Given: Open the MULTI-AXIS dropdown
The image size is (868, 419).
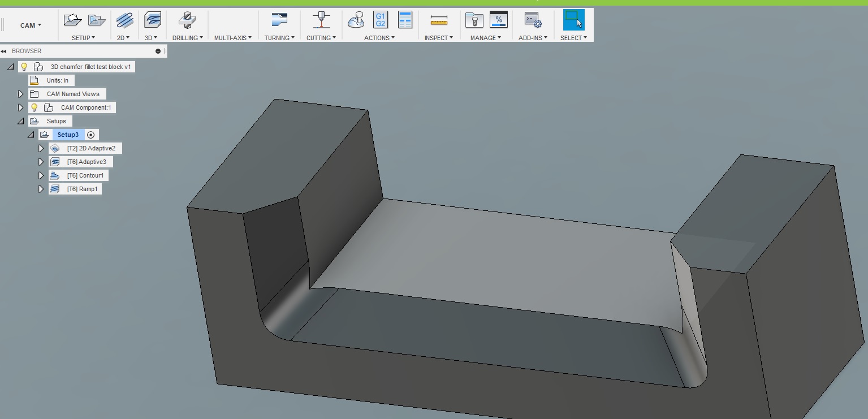Looking at the screenshot, I should point(232,38).
